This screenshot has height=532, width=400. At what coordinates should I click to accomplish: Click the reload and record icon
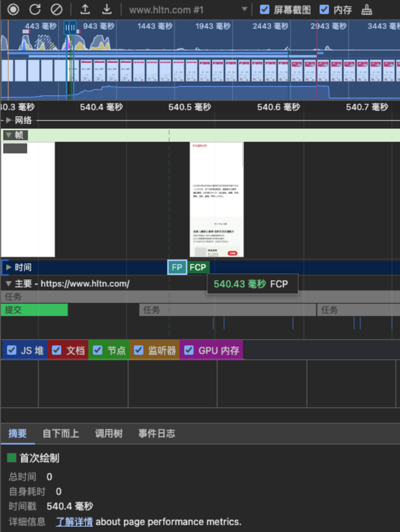click(35, 10)
